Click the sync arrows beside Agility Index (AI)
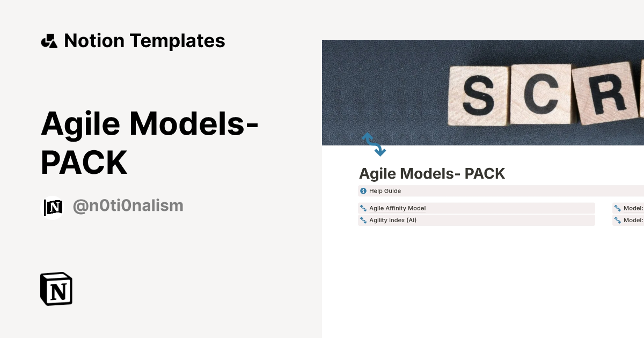644x338 pixels. pos(363,220)
